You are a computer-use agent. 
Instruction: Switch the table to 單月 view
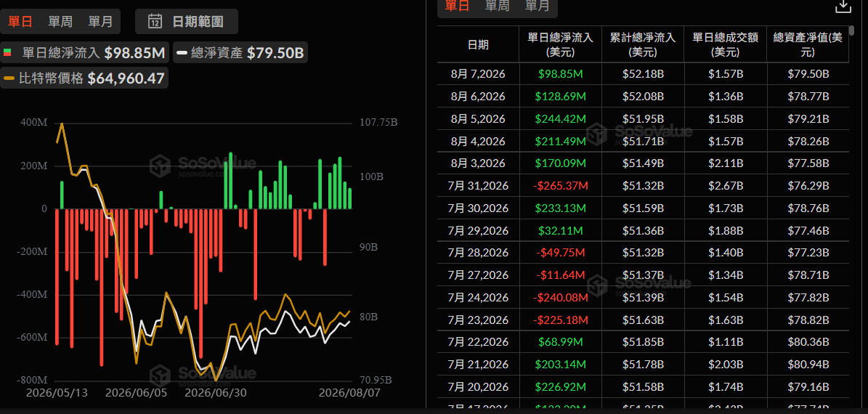tap(538, 6)
